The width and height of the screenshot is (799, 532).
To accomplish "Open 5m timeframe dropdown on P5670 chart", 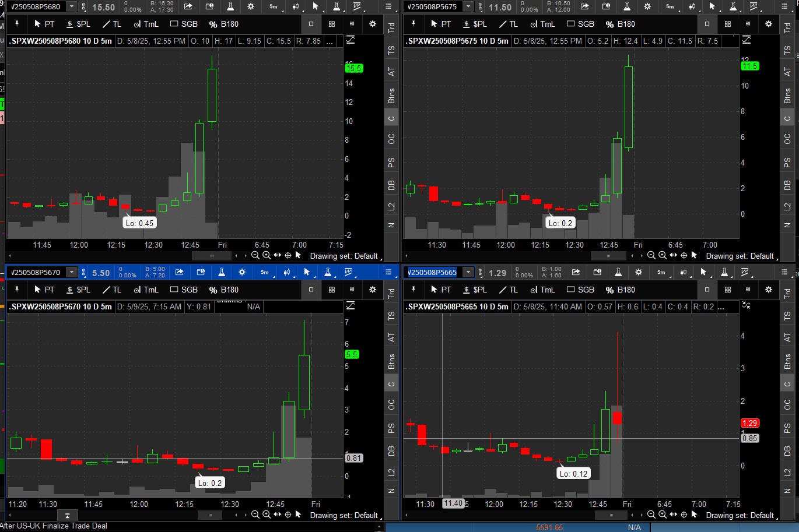I will click(264, 272).
